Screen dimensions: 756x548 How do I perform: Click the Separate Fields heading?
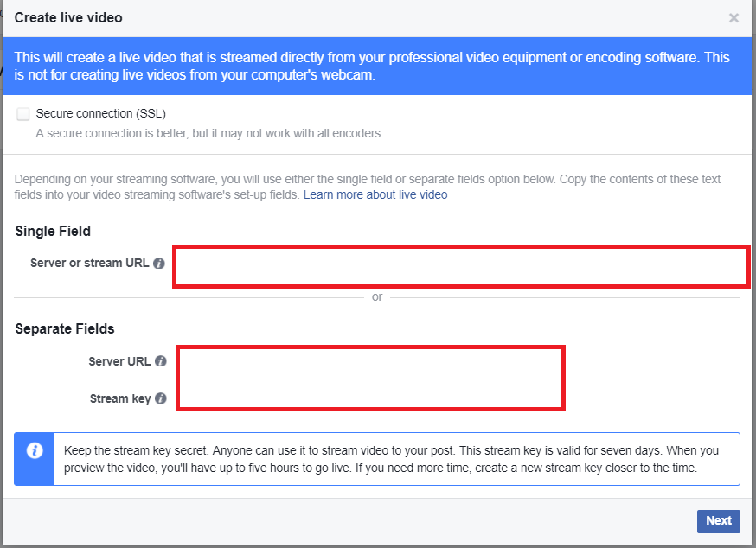pyautogui.click(x=65, y=329)
